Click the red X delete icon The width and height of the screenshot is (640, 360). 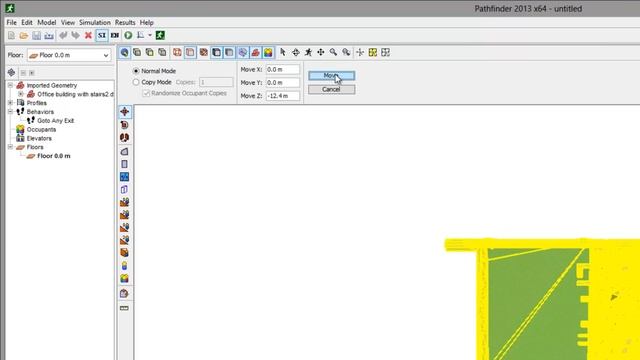(88, 36)
